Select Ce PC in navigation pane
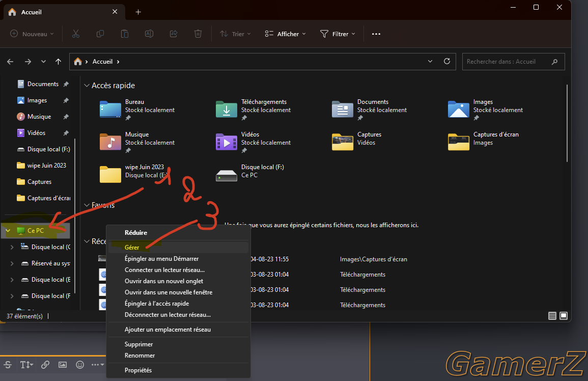The image size is (588, 381). 36,230
